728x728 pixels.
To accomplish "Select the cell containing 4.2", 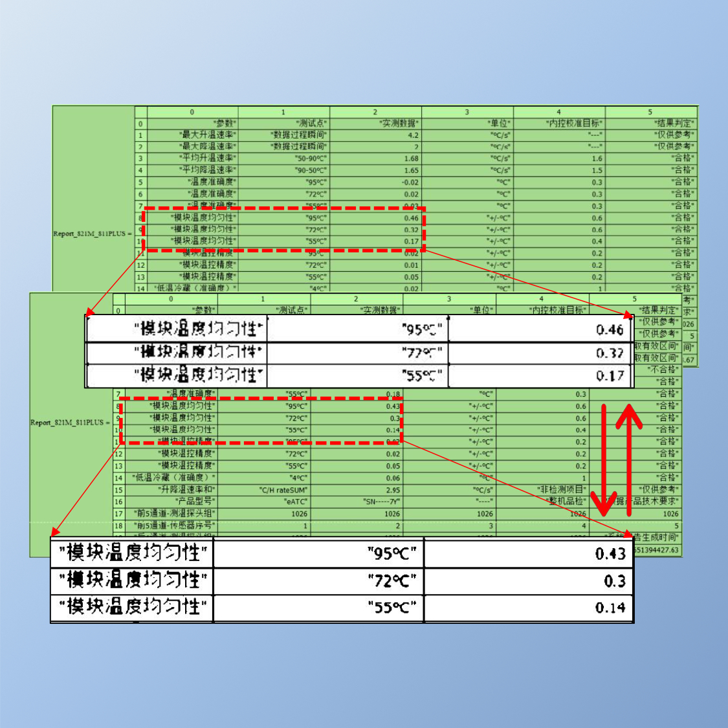I will pyautogui.click(x=375, y=135).
